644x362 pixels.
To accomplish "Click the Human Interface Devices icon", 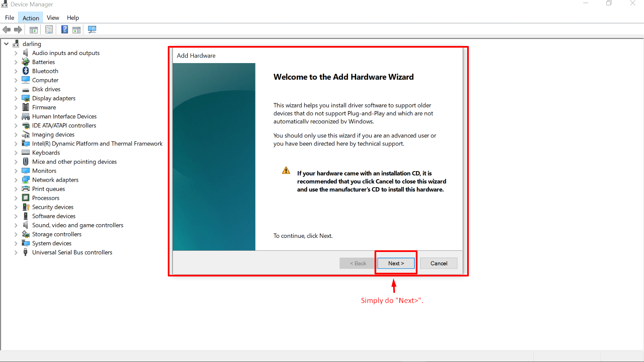I will (x=26, y=116).
